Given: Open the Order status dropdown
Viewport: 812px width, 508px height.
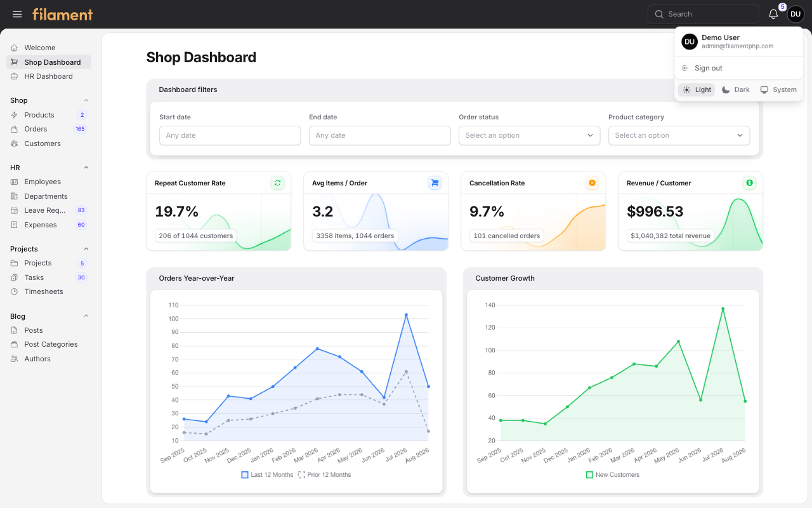Looking at the screenshot, I should 529,135.
